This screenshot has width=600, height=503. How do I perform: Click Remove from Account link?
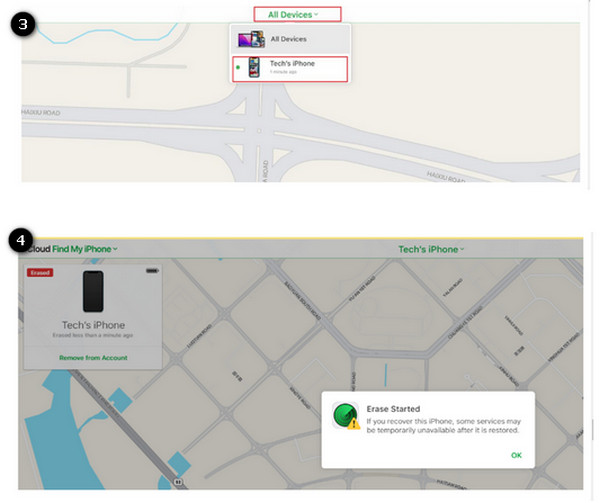(x=93, y=358)
